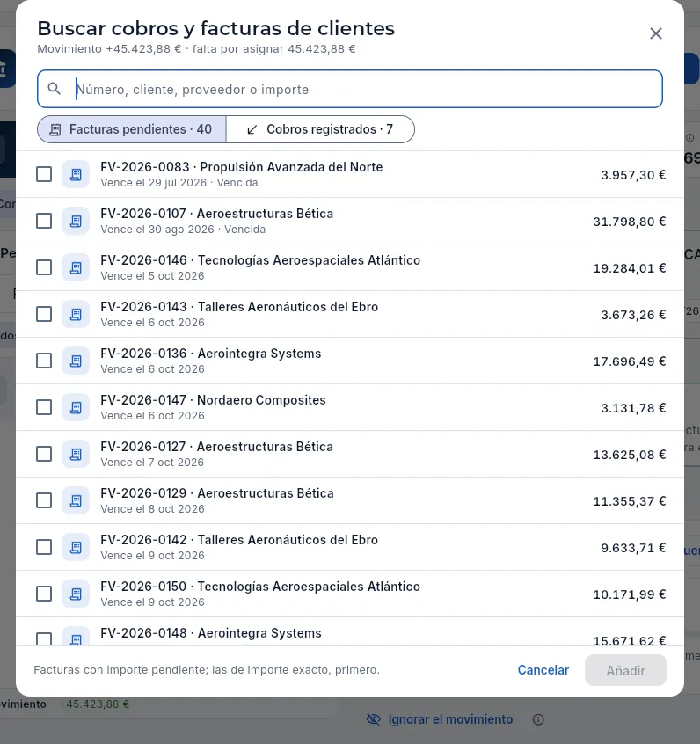The height and width of the screenshot is (744, 700).
Task: Click 'Vence el 8 oct 2026' due date
Action: tap(152, 508)
